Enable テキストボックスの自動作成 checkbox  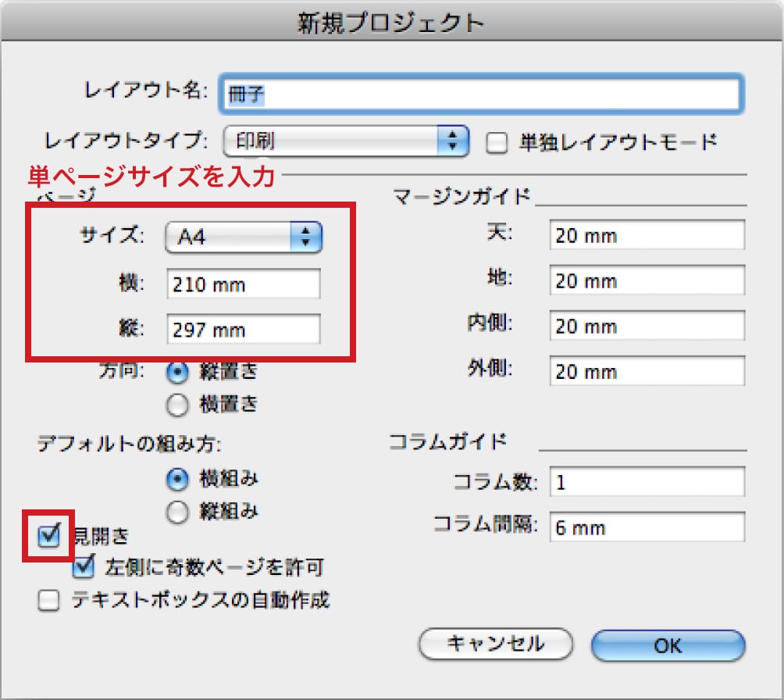pyautogui.click(x=48, y=601)
